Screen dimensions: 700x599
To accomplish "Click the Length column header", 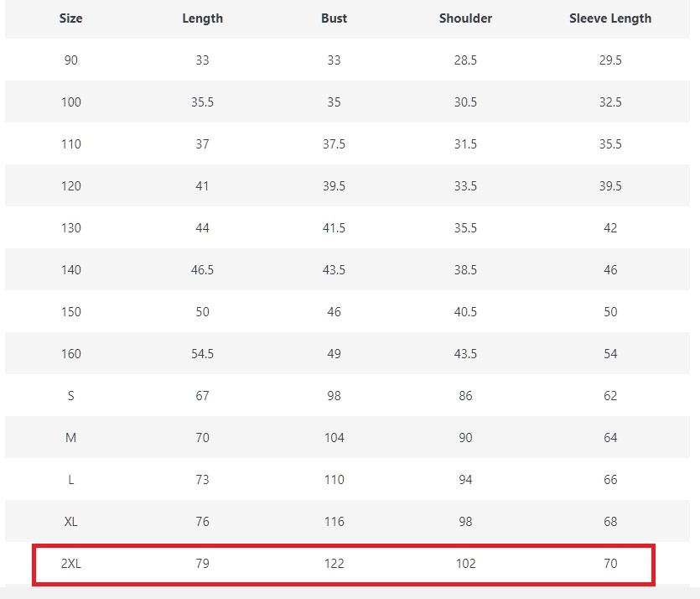I will pos(202,18).
